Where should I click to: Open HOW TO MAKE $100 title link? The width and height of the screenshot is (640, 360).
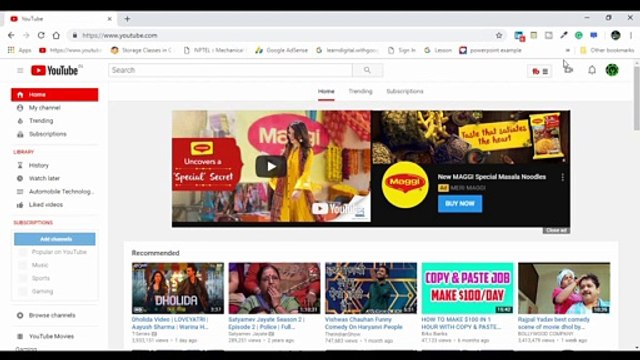pyautogui.click(x=461, y=323)
